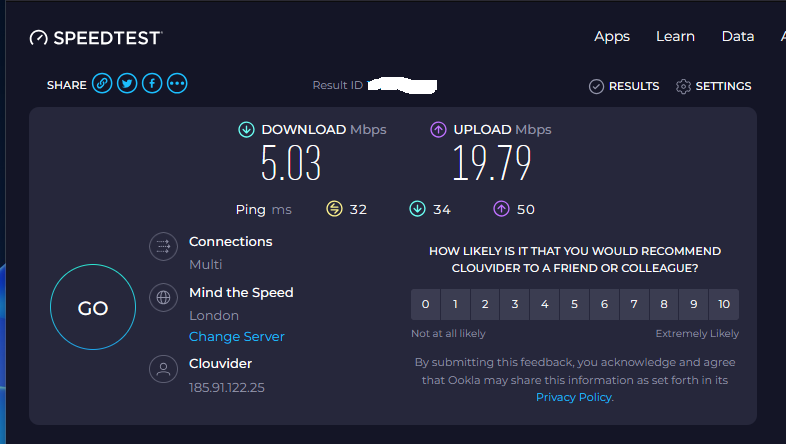Rate recommendation score 5
This screenshot has width=786, height=444.
pyautogui.click(x=574, y=304)
